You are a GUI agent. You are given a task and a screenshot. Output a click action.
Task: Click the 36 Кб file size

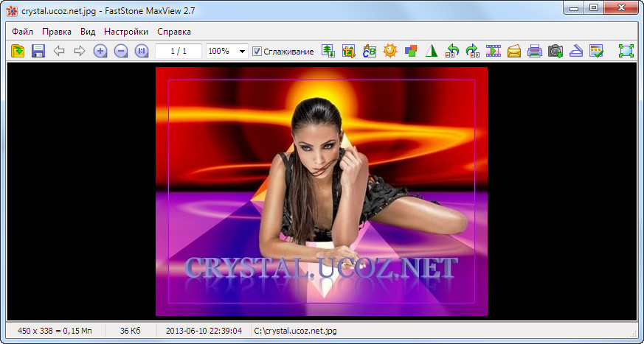[x=130, y=331]
